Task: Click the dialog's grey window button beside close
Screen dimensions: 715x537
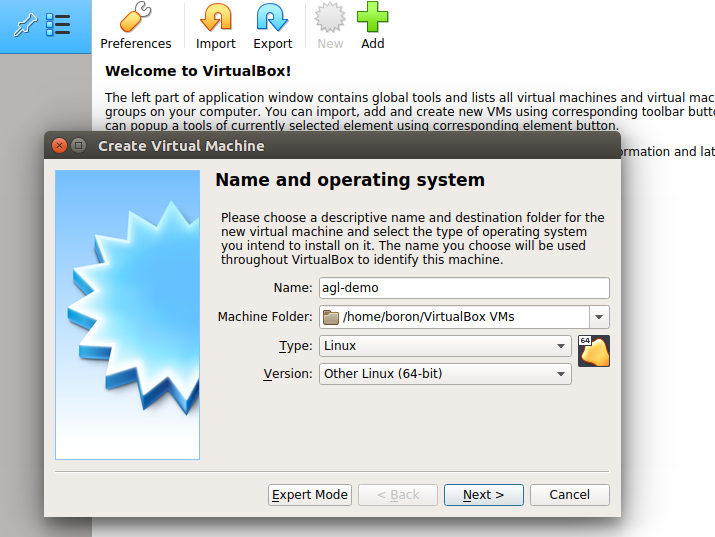Action: [78, 145]
